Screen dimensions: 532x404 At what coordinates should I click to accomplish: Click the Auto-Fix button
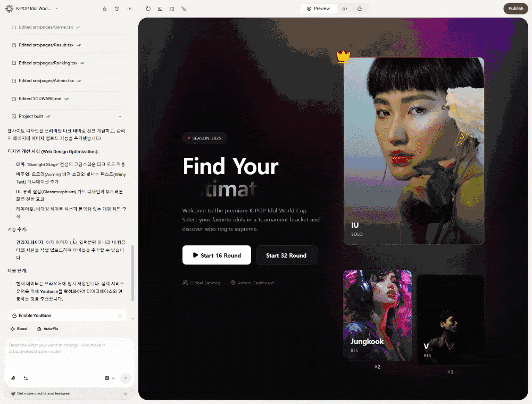tap(48, 328)
